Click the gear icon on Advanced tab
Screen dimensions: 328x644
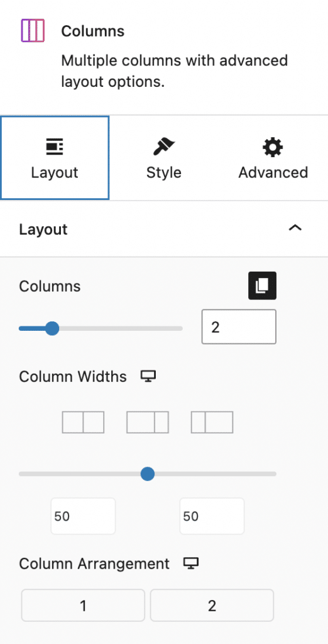(x=273, y=147)
